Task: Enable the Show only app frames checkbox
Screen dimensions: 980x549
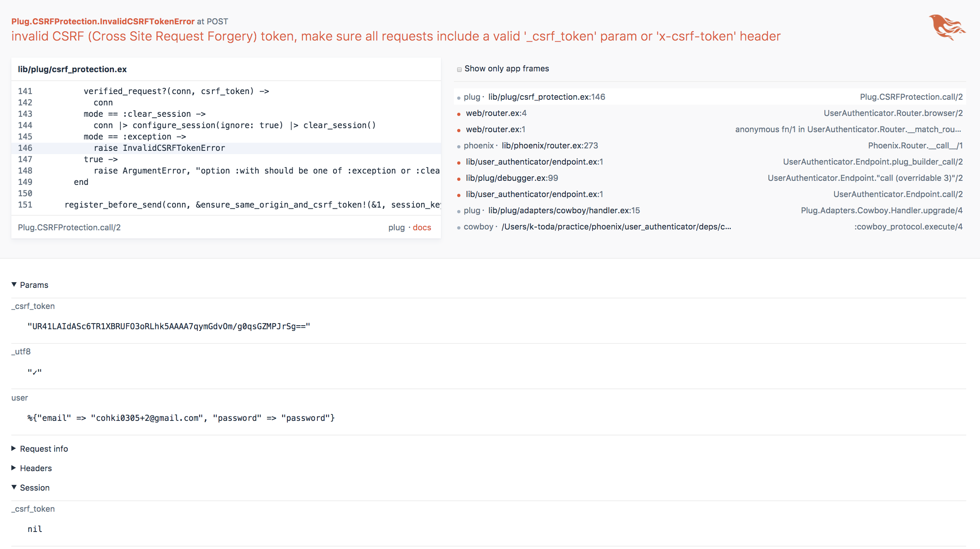Action: pyautogui.click(x=459, y=69)
